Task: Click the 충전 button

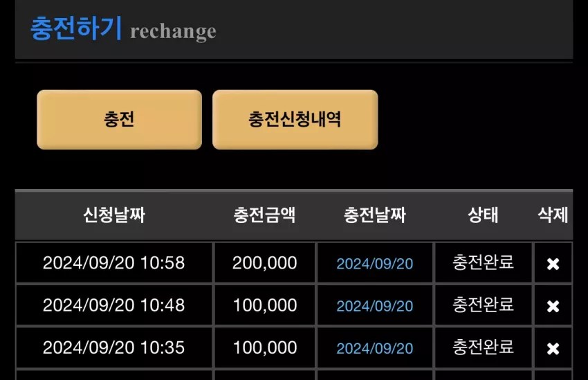Action: 119,119
